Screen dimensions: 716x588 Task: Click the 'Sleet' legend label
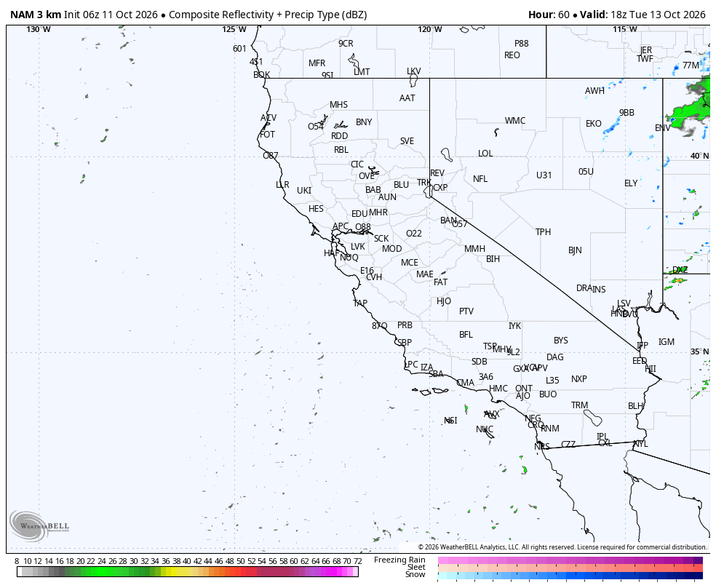[x=416, y=567]
